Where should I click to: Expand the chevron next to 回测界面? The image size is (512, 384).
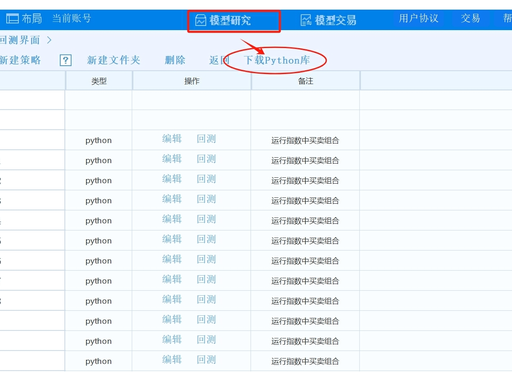click(x=49, y=40)
